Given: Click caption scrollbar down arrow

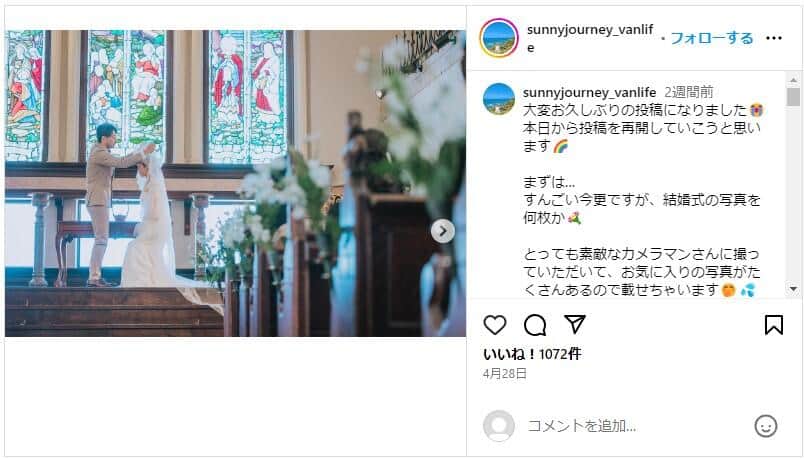Looking at the screenshot, I should click(793, 289).
